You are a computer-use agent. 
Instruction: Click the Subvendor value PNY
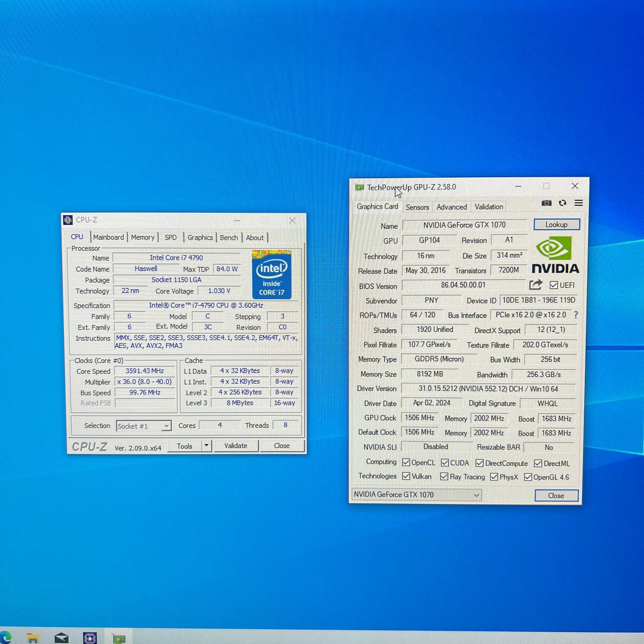(432, 300)
